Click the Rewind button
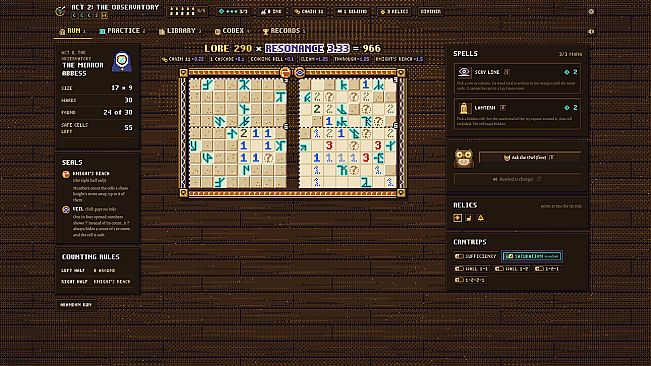Screen dimensions: 651x366 (517, 179)
